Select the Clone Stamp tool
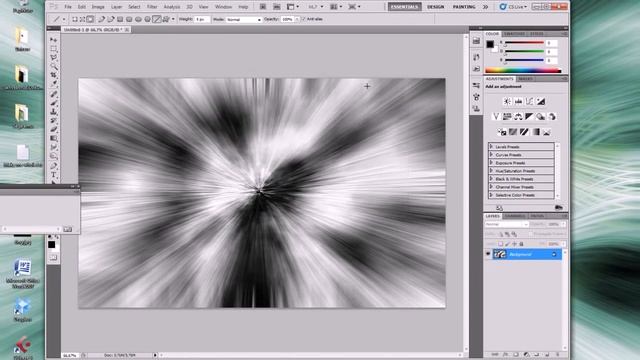 click(53, 111)
